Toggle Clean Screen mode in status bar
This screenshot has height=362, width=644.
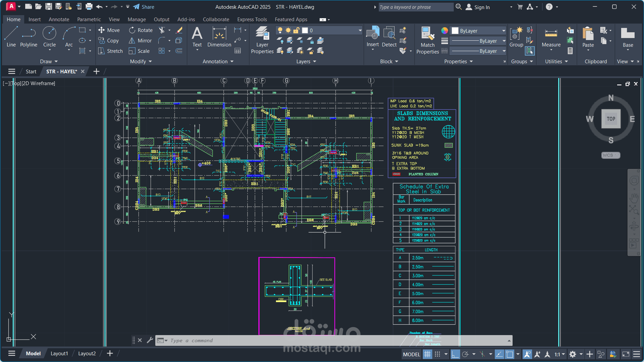626,354
